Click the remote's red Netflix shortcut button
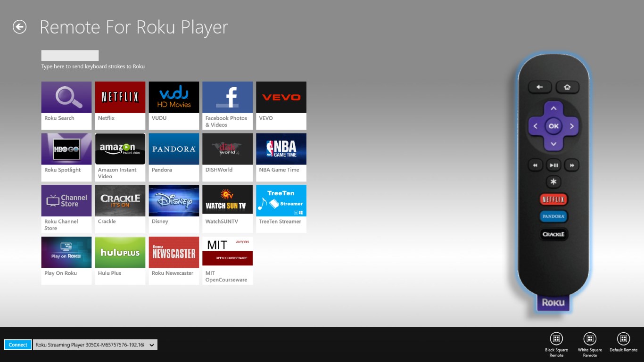The image size is (644, 362). (553, 199)
